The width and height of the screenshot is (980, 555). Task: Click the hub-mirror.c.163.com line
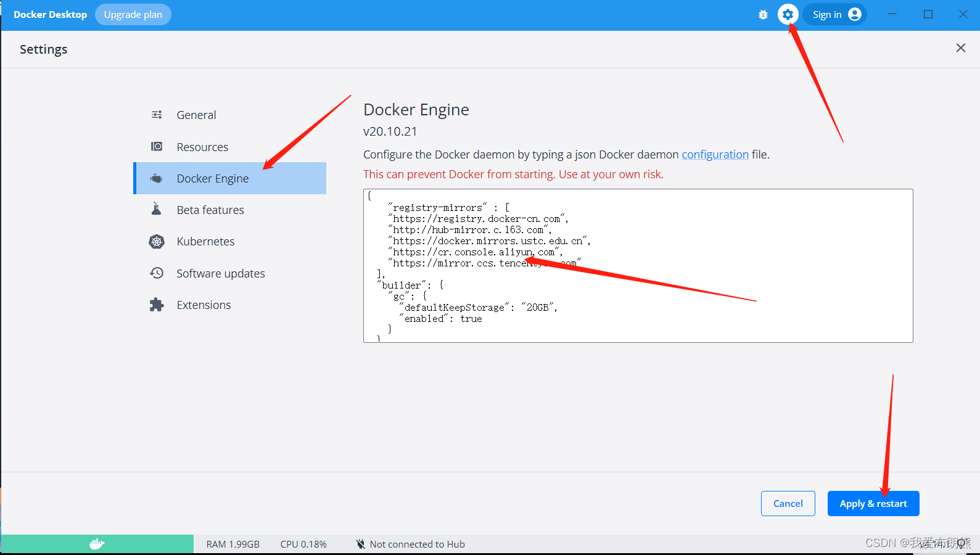click(x=470, y=230)
